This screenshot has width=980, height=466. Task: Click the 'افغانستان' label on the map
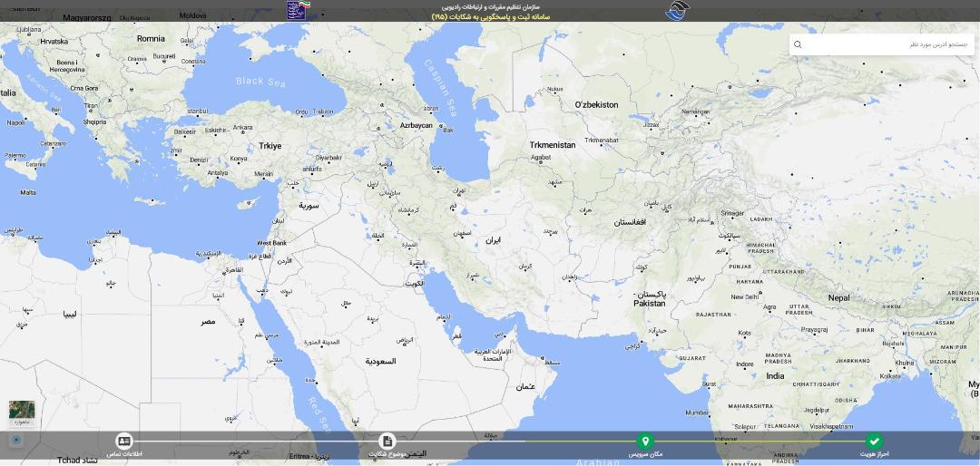coord(630,222)
